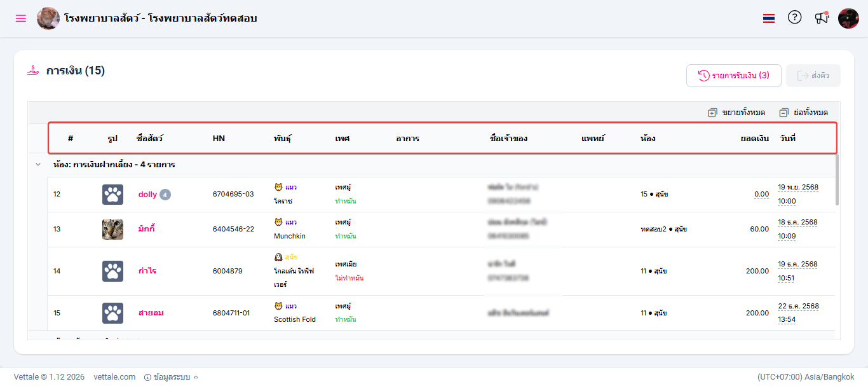Click the table vertical scrollbar
This screenshot has width=868, height=386.
[x=837, y=179]
